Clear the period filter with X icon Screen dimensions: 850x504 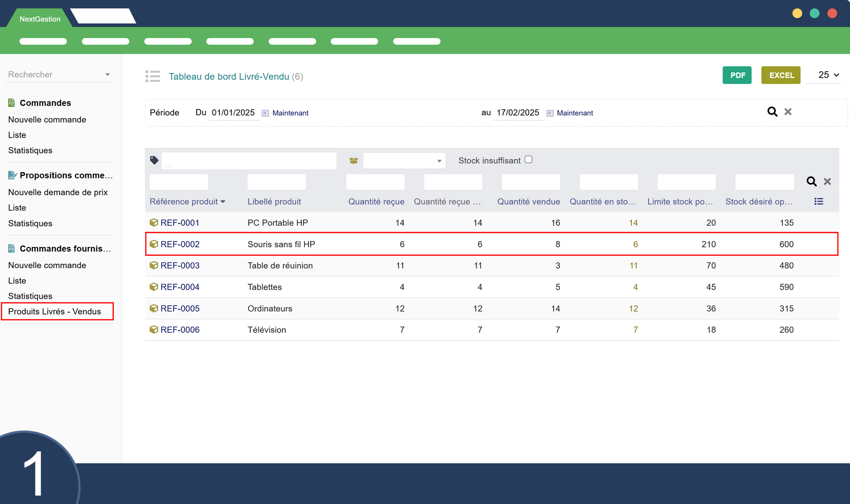coord(788,112)
